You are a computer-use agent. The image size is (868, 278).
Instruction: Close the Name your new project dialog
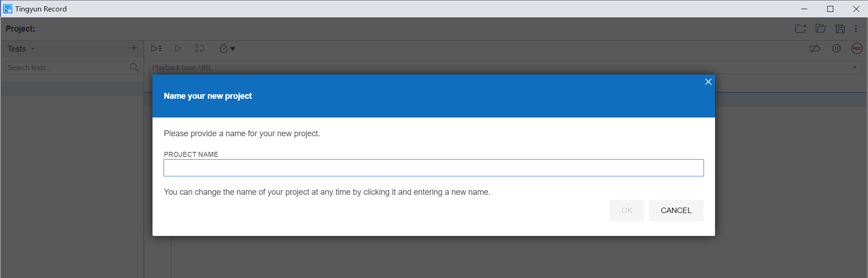click(708, 82)
